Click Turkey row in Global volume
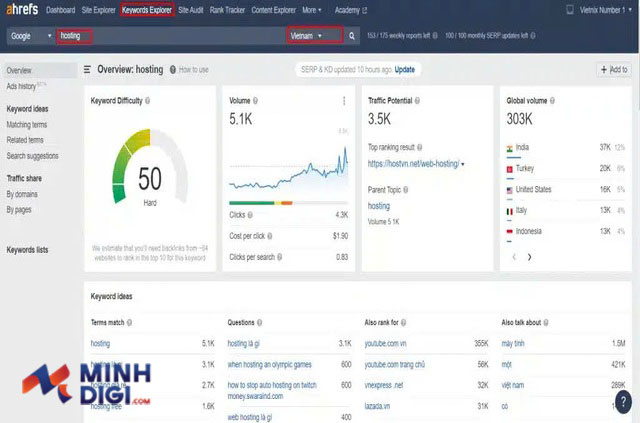 point(566,168)
